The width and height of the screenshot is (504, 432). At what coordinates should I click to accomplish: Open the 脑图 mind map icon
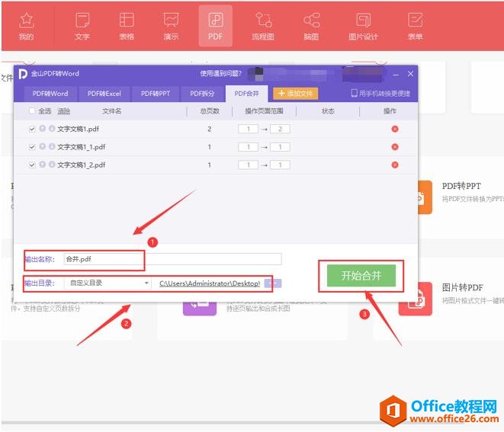[311, 27]
